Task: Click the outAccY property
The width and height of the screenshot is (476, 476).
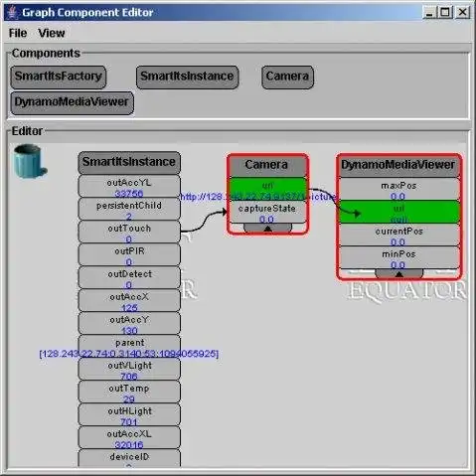Action: click(129, 324)
